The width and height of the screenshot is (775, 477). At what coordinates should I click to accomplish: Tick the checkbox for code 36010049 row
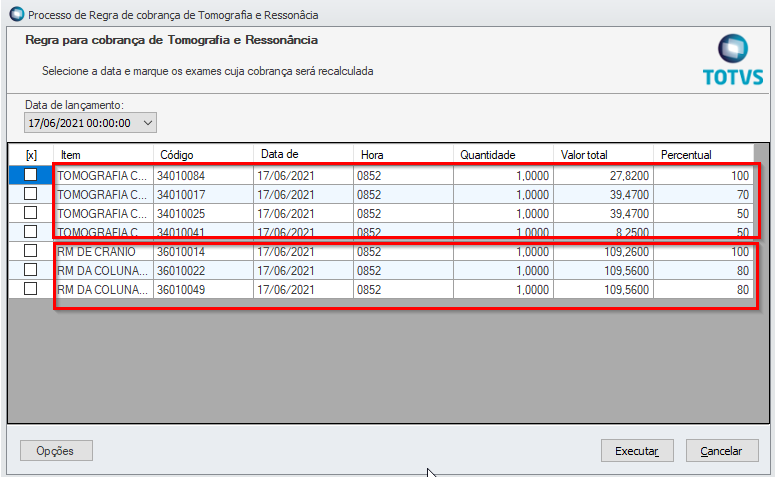pos(31,288)
